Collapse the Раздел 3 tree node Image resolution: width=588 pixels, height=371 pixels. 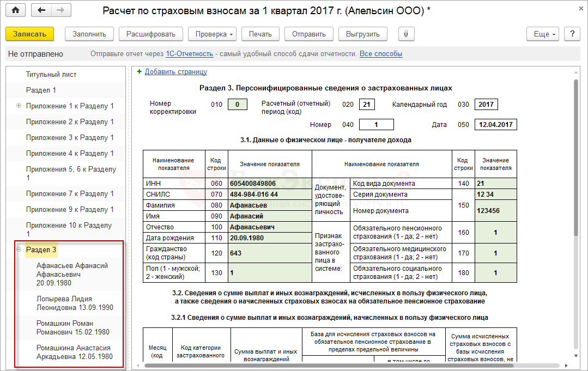point(19,250)
